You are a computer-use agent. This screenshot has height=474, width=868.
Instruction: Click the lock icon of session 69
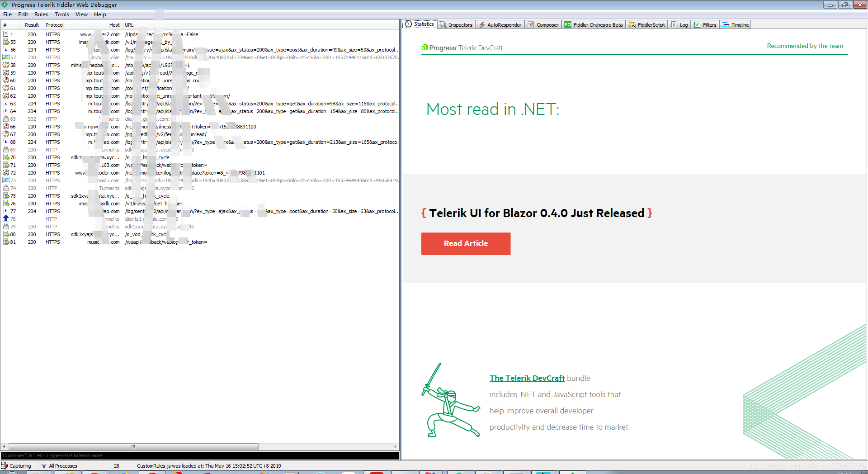point(6,150)
